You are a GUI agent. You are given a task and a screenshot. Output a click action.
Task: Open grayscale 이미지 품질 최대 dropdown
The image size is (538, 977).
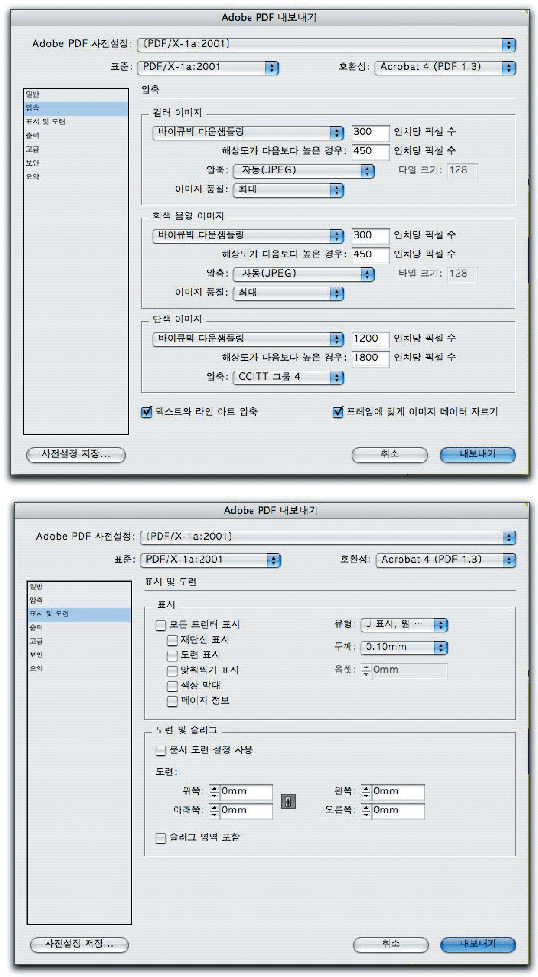pyautogui.click(x=288, y=293)
